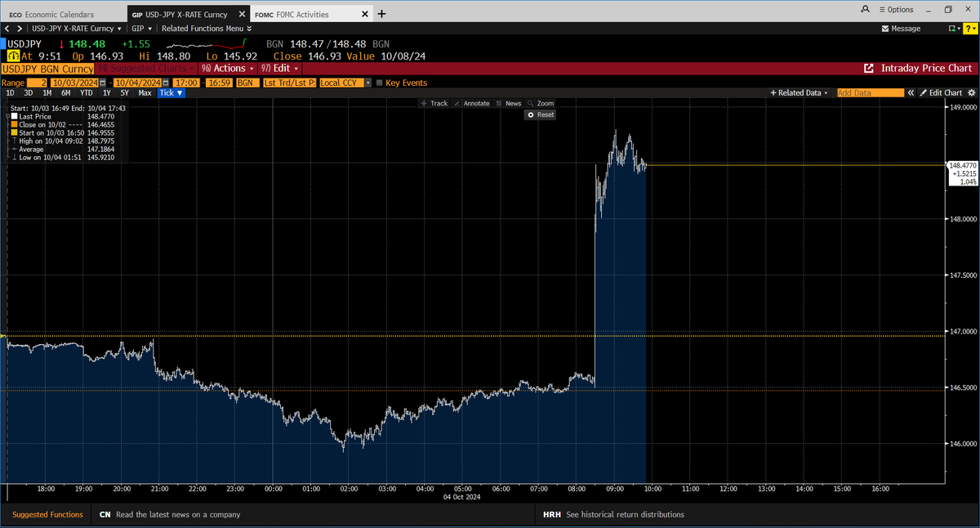Select the Annotate tool

point(472,104)
